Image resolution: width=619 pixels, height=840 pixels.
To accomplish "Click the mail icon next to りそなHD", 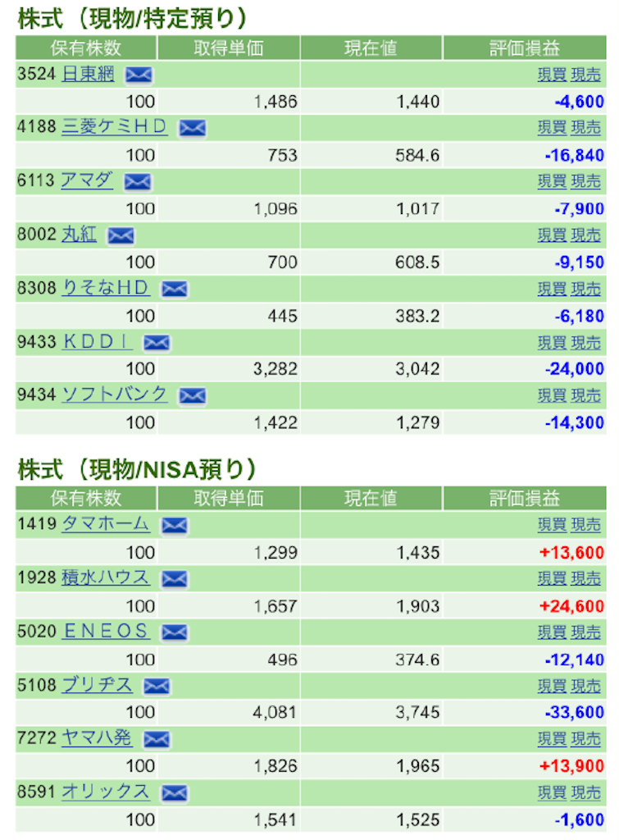I will coord(175,290).
